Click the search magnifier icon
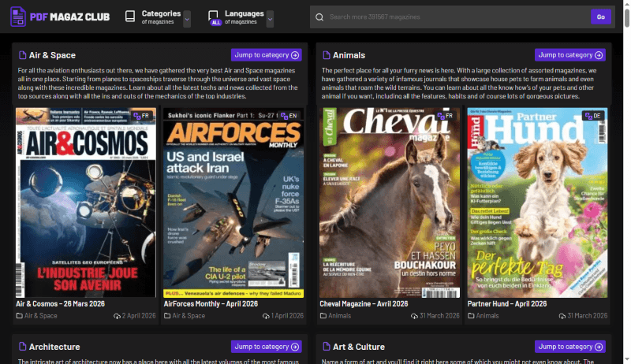The height and width of the screenshot is (364, 631). coord(319,17)
